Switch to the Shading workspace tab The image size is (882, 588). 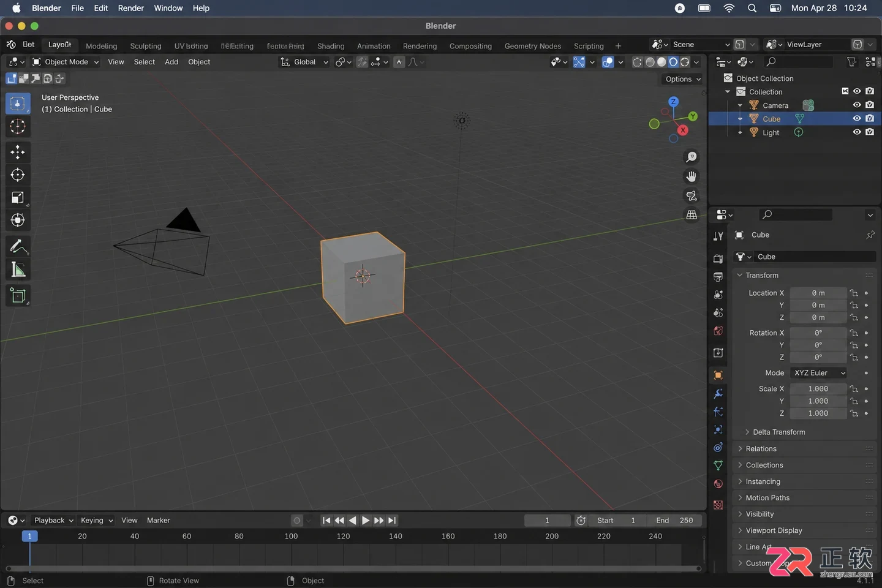[331, 46]
